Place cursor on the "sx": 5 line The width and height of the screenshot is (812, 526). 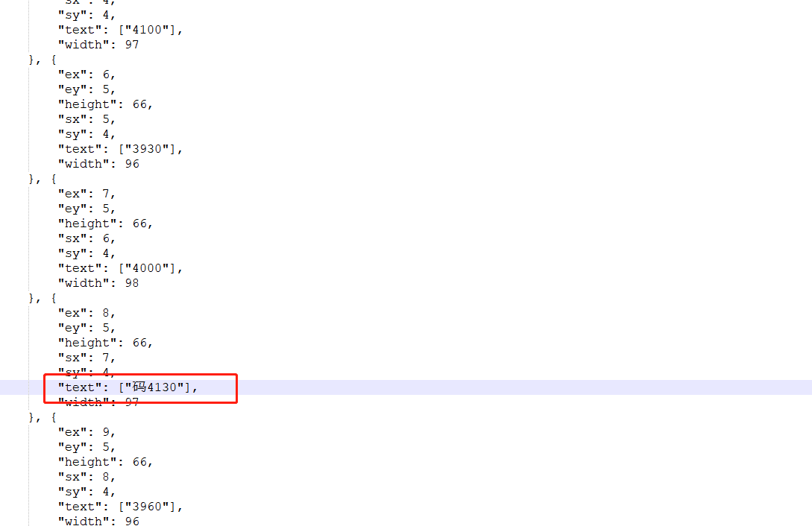[86, 119]
